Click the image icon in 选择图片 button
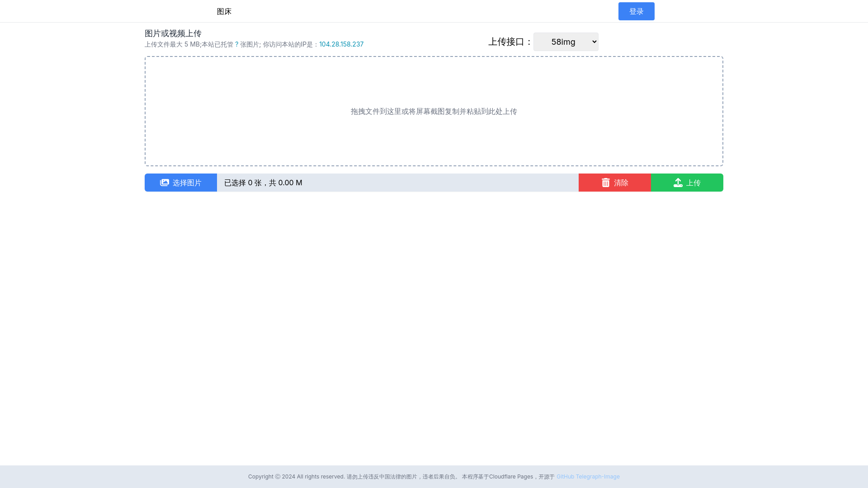The image size is (868, 488). tap(165, 183)
